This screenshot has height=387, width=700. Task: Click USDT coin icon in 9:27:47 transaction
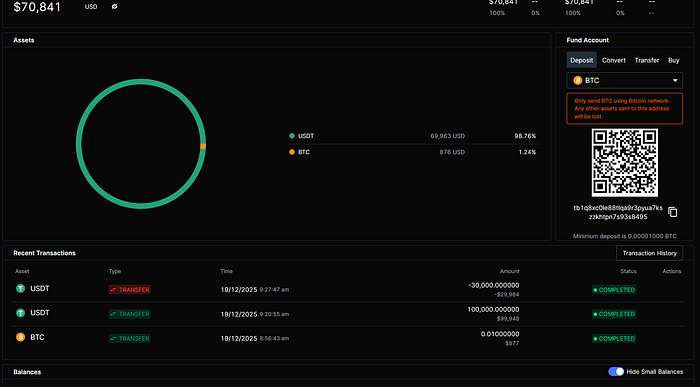pyautogui.click(x=21, y=288)
